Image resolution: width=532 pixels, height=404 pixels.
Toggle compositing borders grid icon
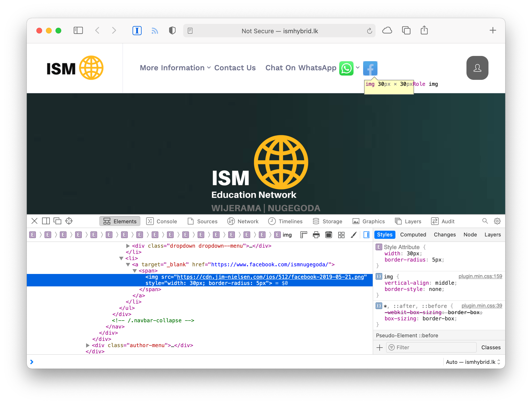coord(341,235)
